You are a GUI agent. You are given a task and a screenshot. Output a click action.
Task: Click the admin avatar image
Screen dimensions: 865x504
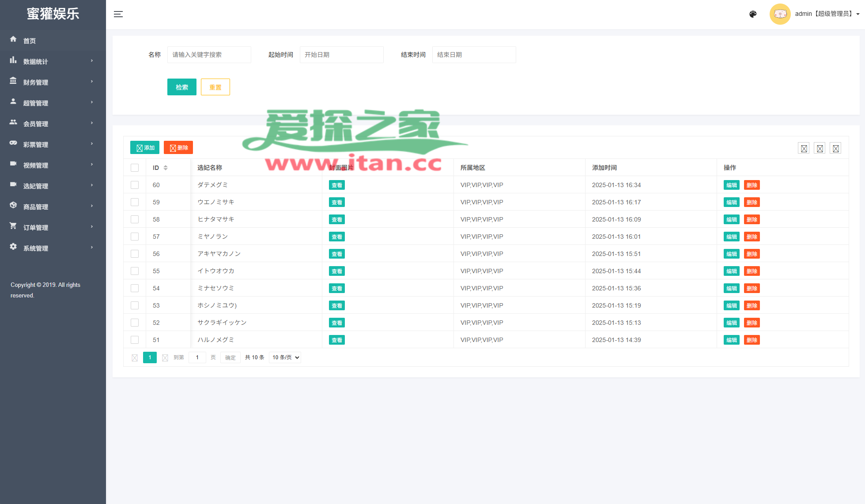780,14
